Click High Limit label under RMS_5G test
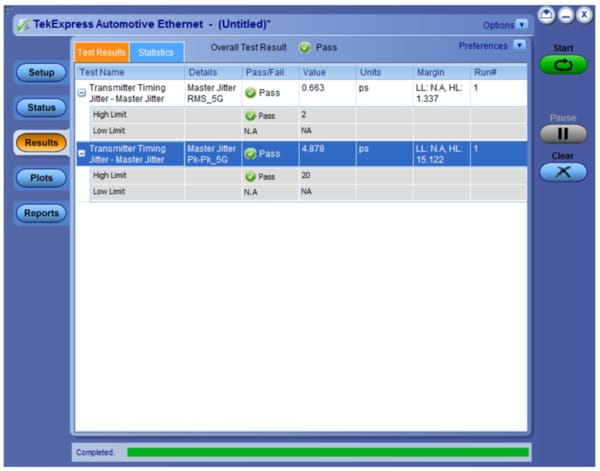600x471 pixels. [x=109, y=115]
